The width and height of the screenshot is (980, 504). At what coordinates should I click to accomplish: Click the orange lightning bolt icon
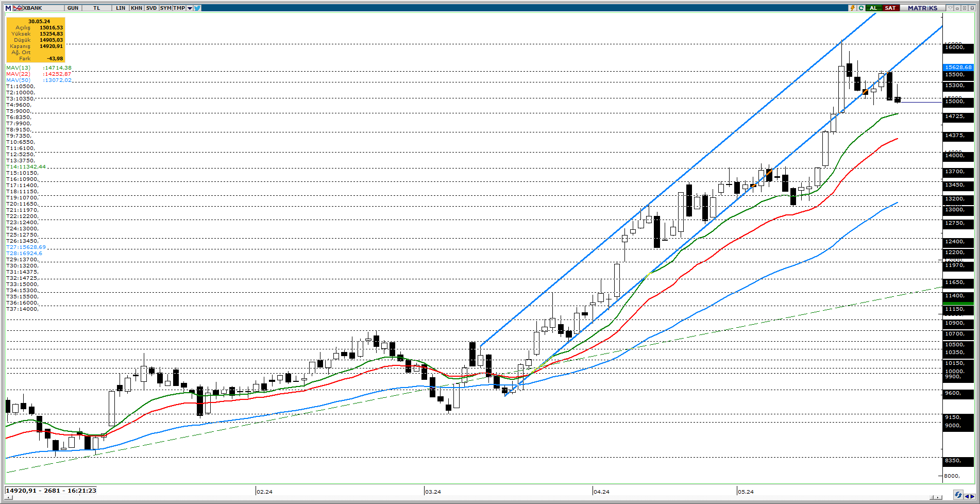(853, 8)
